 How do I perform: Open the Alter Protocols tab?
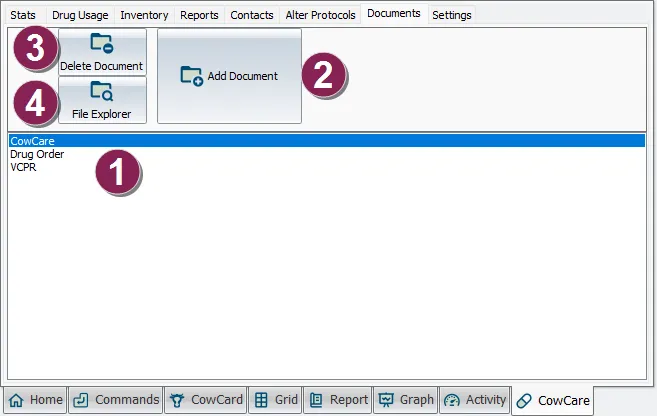point(321,15)
